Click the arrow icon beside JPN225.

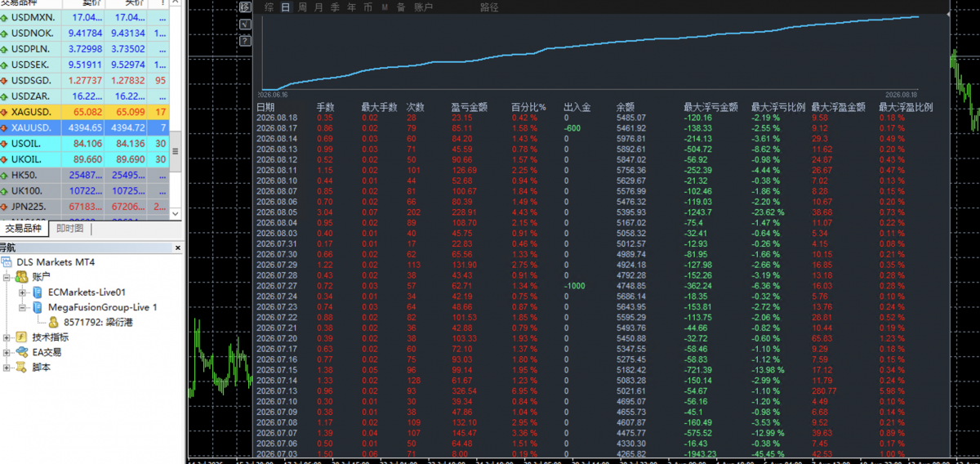coord(4,205)
